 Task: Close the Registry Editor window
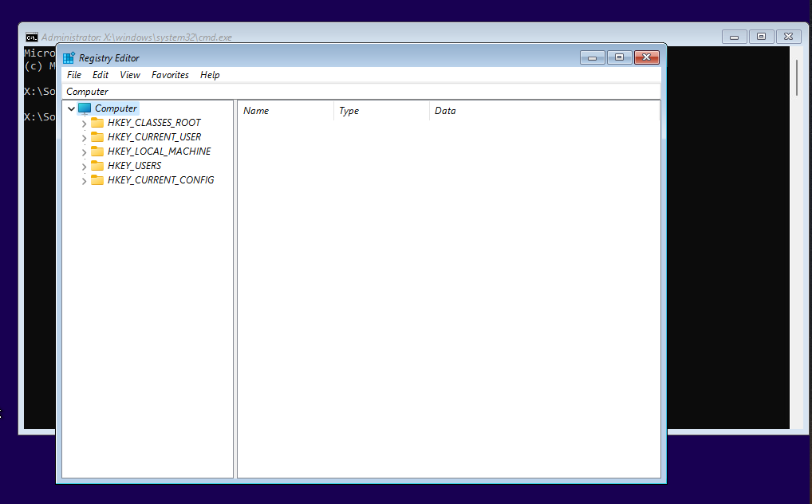click(647, 57)
